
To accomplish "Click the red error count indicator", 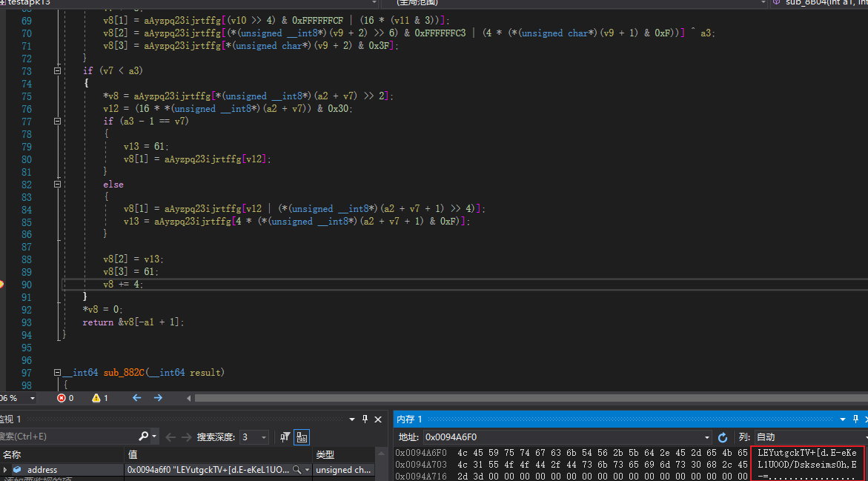I will pos(65,398).
